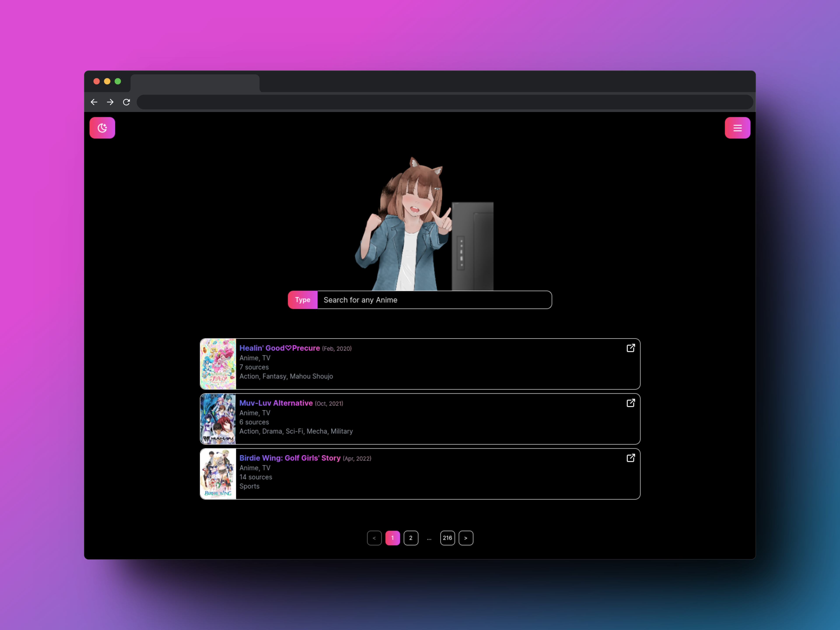The width and height of the screenshot is (840, 630).
Task: Click the browser address bar
Action: pyautogui.click(x=444, y=102)
